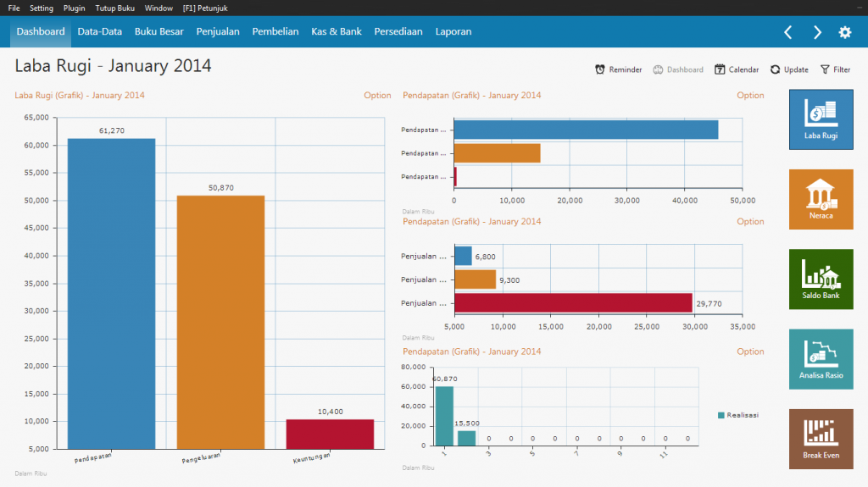This screenshot has height=487, width=868.
Task: Select the Saldo Bank tile
Action: 821,279
